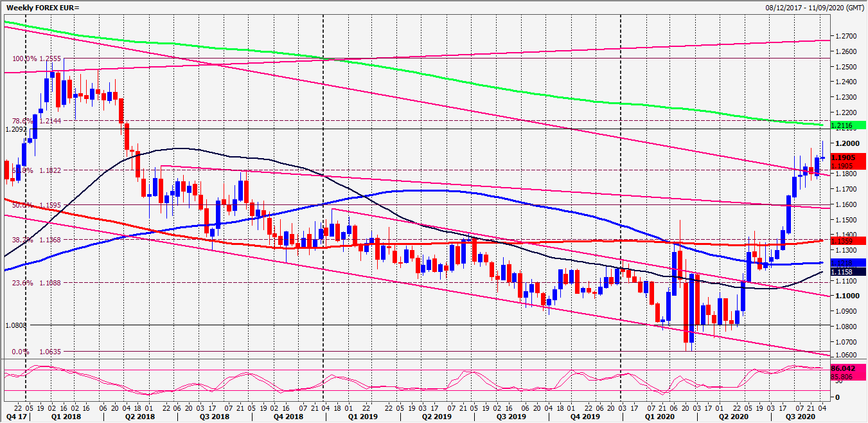Click the 1.0808 horizontal line label
The width and height of the screenshot is (868, 423).
point(16,325)
